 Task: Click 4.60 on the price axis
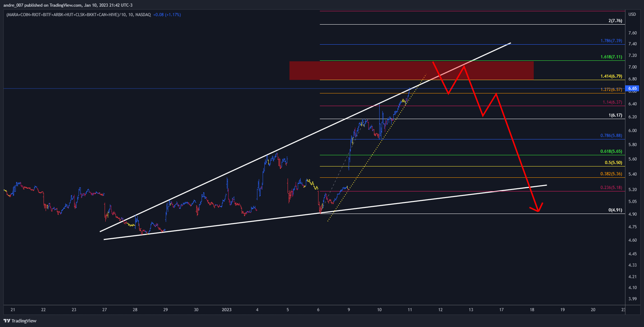pos(632,240)
